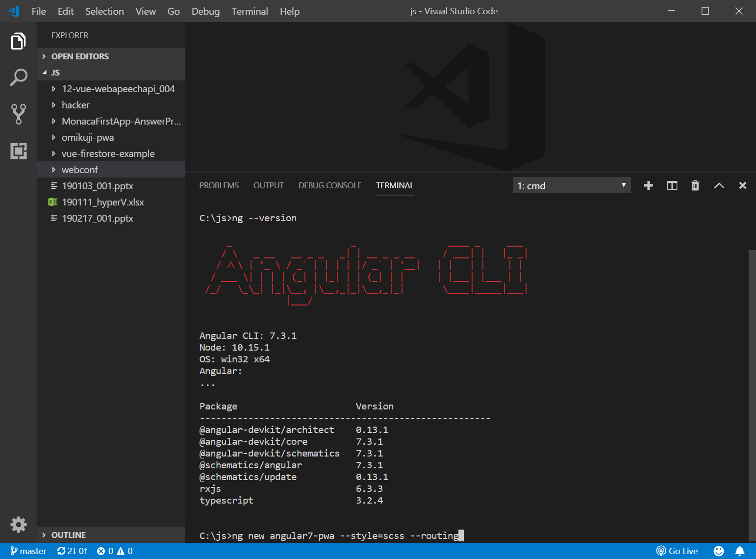This screenshot has height=559, width=756.
Task: Open the Manage gear settings icon
Action: point(18,524)
